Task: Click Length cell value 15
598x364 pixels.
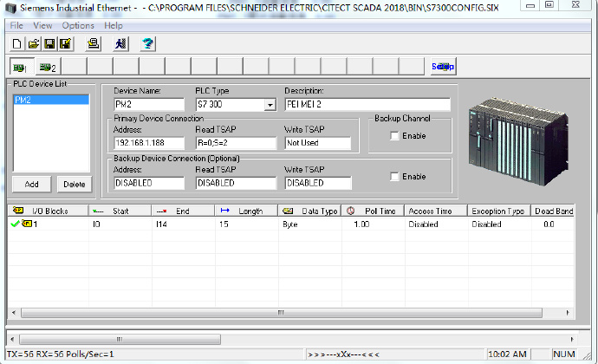Action: [224, 224]
